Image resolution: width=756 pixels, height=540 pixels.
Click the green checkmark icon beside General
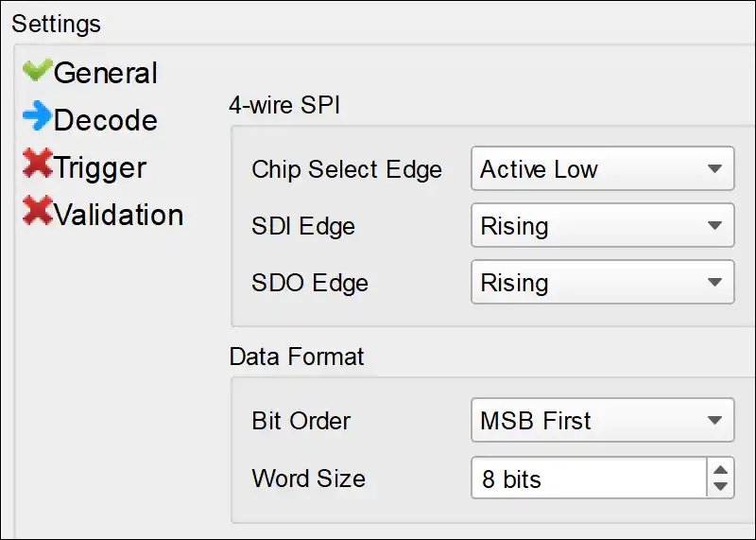(37, 71)
